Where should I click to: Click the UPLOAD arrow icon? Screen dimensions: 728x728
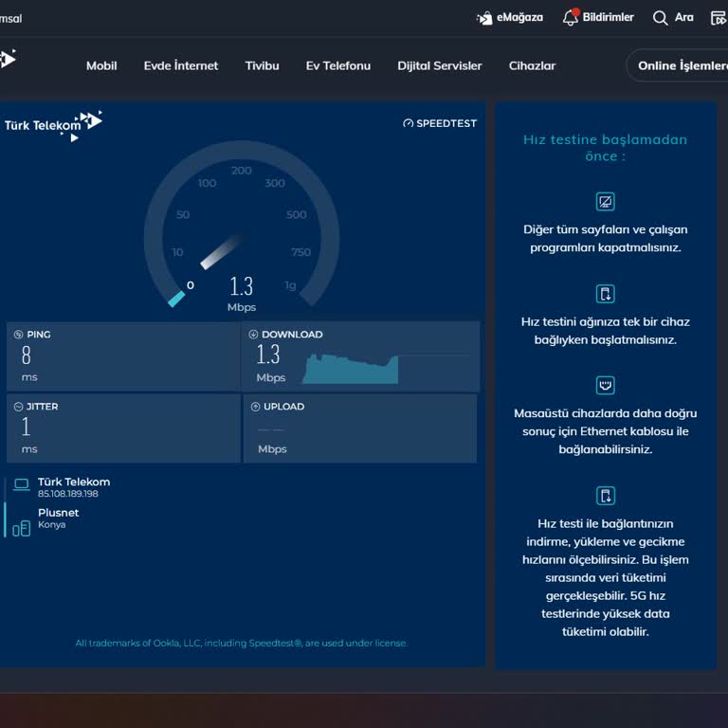[255, 407]
